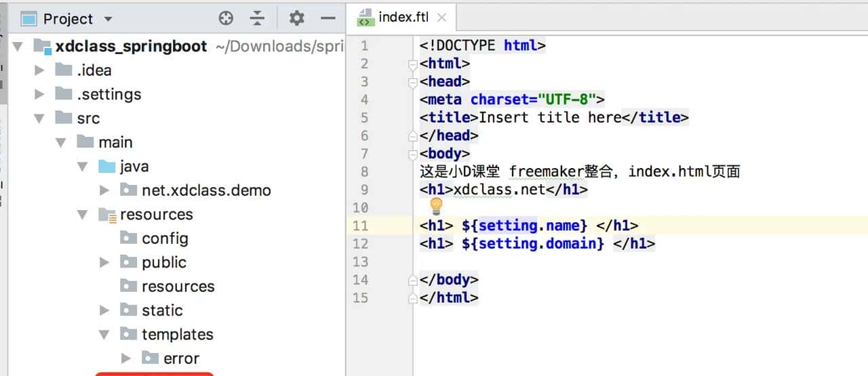Hide the project panel with minus icon
The height and width of the screenshot is (376, 868).
click(328, 18)
